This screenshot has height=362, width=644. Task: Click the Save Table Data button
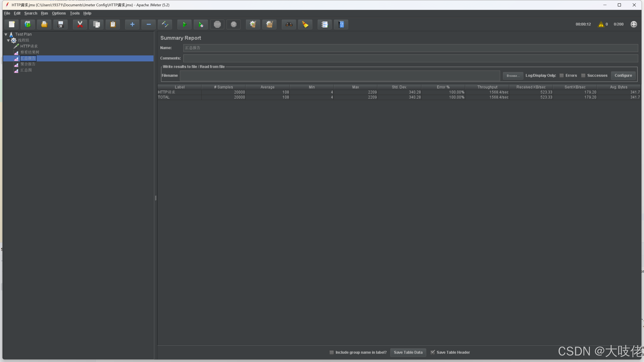[x=408, y=352]
